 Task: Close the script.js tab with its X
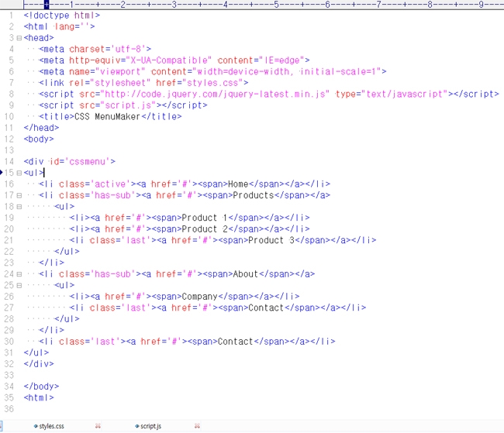[197, 426]
